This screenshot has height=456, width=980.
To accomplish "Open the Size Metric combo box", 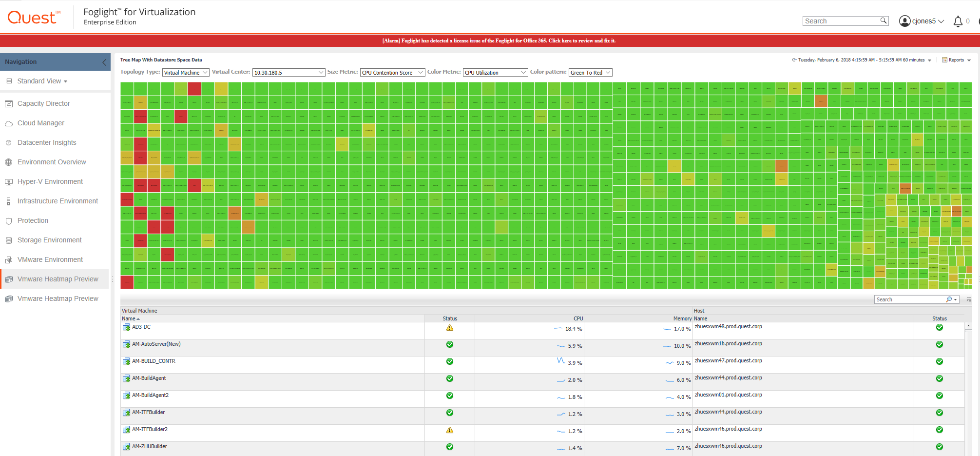I will pos(392,73).
